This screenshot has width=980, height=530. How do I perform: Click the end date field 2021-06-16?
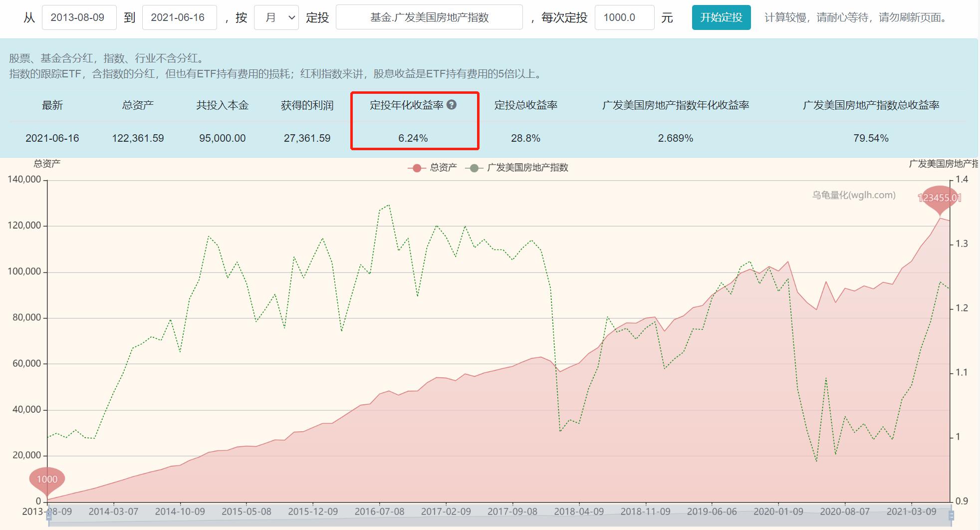[x=179, y=17]
